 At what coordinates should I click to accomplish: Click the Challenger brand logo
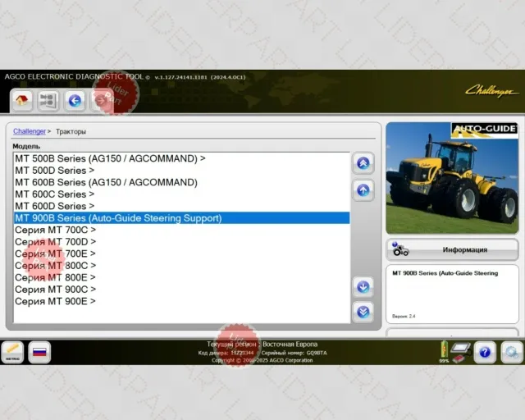tap(491, 91)
